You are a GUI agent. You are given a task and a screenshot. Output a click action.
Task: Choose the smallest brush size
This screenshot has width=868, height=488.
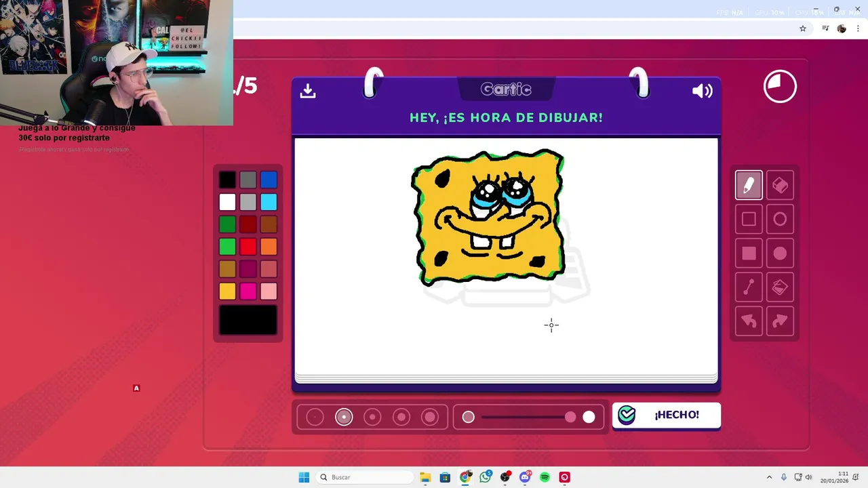315,417
